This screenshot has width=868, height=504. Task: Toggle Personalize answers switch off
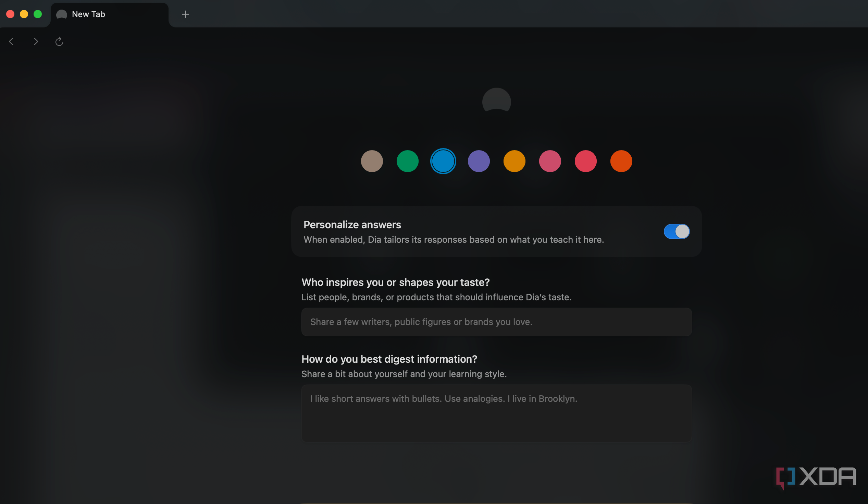point(677,231)
